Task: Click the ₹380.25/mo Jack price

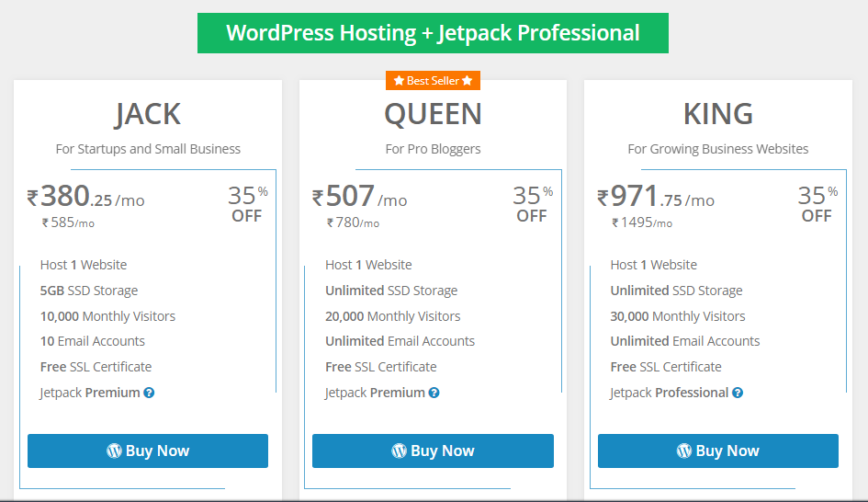Action: pos(85,197)
